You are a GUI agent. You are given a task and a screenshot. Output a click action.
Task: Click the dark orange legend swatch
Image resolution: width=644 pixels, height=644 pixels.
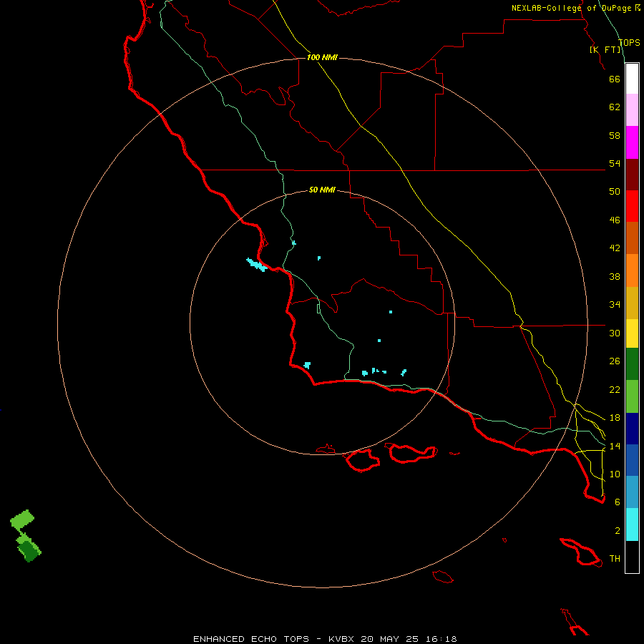point(632,238)
